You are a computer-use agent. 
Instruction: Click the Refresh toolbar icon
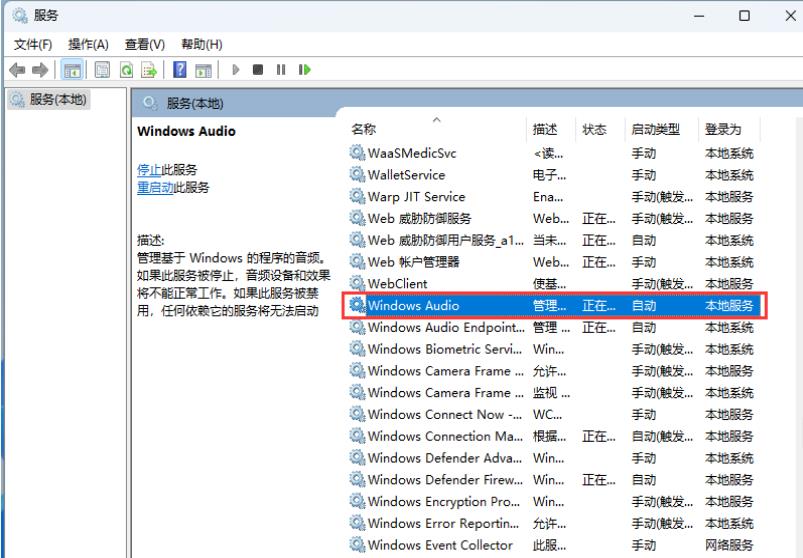(x=126, y=70)
